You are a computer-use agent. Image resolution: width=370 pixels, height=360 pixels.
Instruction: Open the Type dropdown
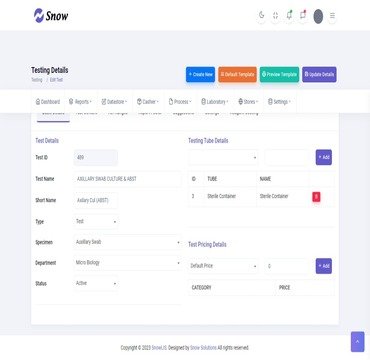[96, 221]
